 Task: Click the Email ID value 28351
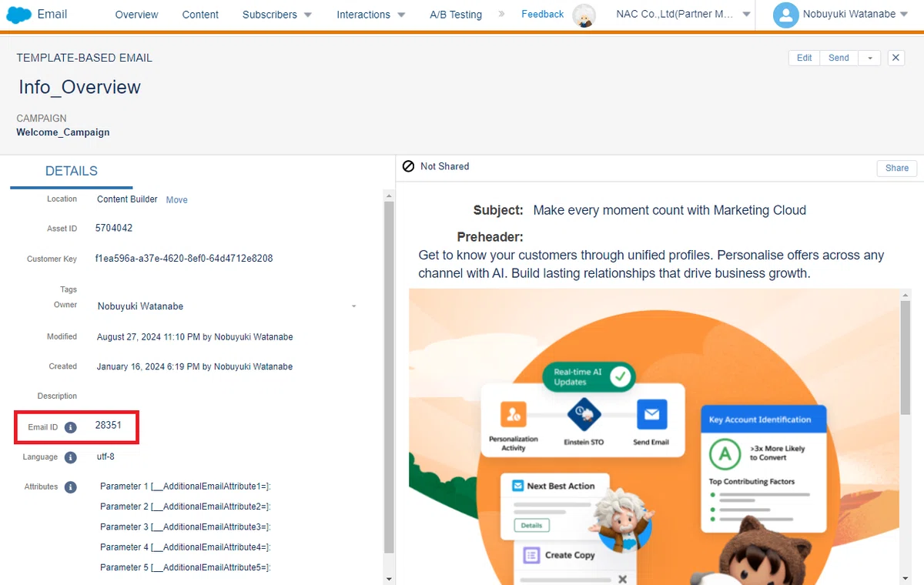[109, 425]
